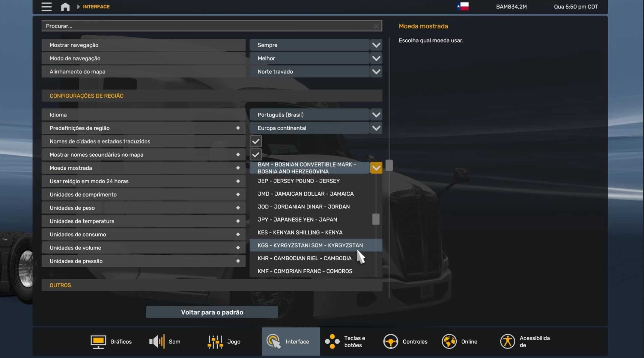
Task: Click the Texas flag icon
Action: [463, 6]
